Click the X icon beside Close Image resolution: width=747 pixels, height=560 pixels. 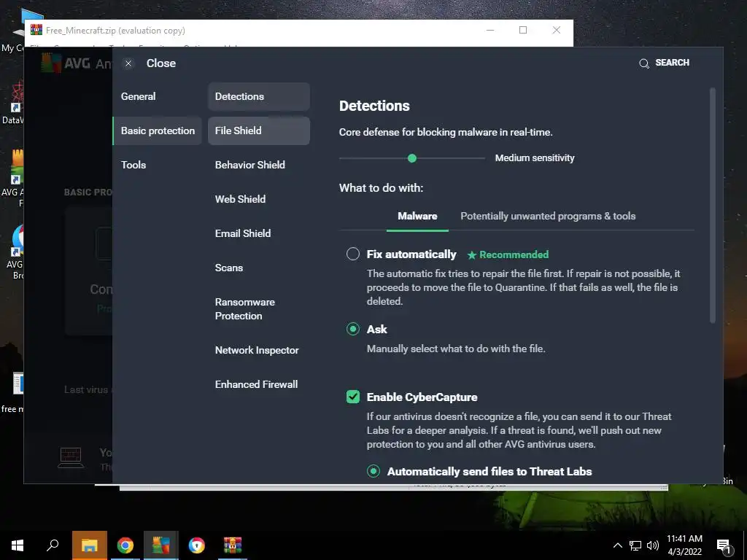(x=128, y=63)
